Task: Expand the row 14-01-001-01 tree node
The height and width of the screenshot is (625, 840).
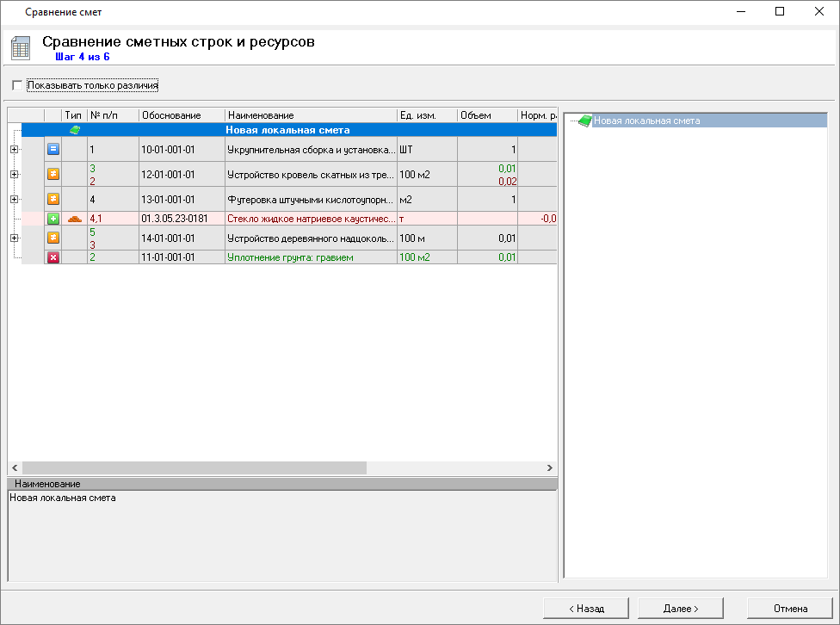Action: (14, 238)
